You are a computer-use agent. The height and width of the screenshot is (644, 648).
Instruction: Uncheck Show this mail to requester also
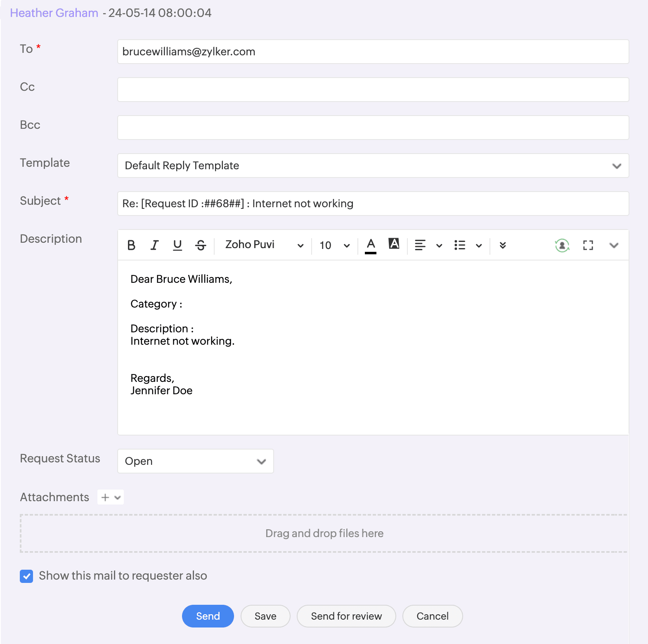tap(26, 576)
